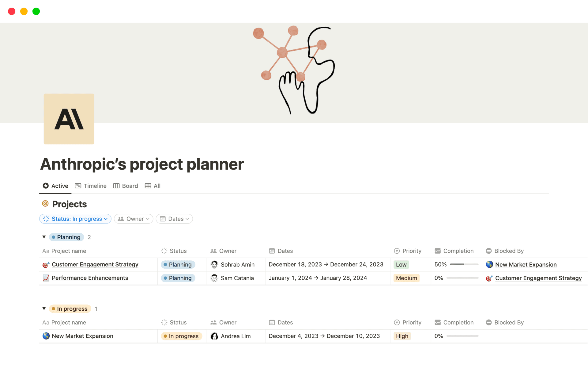This screenshot has height=368, width=588.
Task: Click the people icon in the Owner column header
Action: click(213, 251)
